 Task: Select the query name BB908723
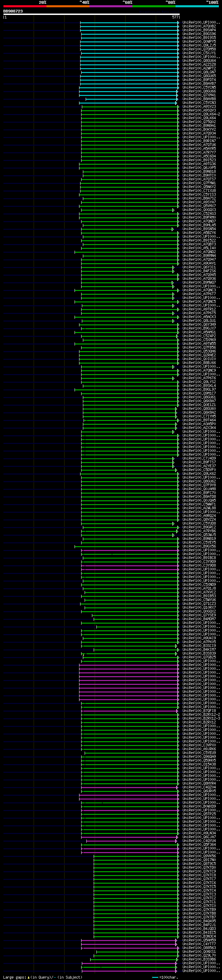13,11
